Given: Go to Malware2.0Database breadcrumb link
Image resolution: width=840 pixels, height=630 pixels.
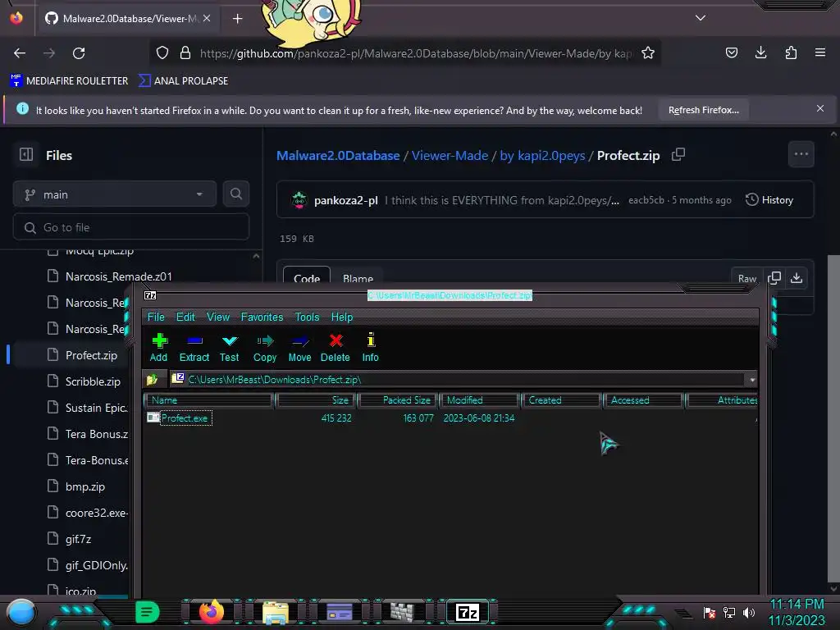Looking at the screenshot, I should point(338,155).
